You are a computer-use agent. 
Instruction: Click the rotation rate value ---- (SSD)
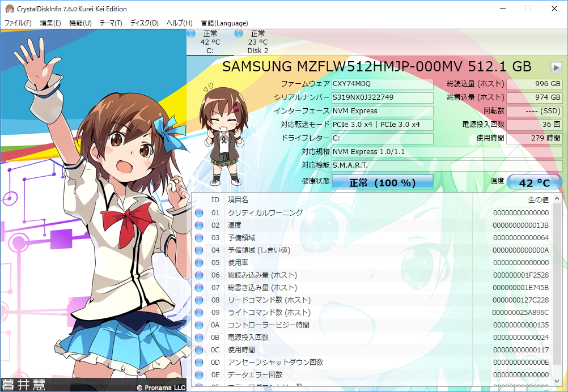click(535, 111)
